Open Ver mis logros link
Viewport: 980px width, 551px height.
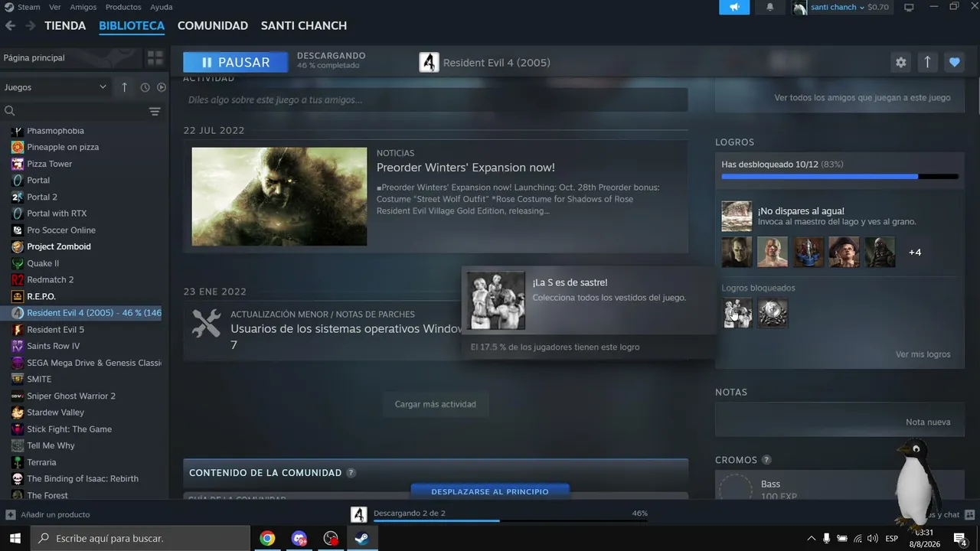point(923,354)
